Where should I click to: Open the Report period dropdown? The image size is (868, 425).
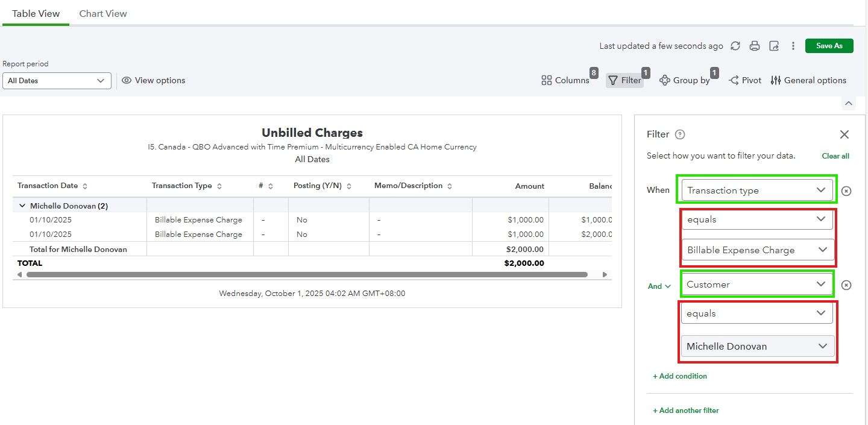(x=57, y=81)
